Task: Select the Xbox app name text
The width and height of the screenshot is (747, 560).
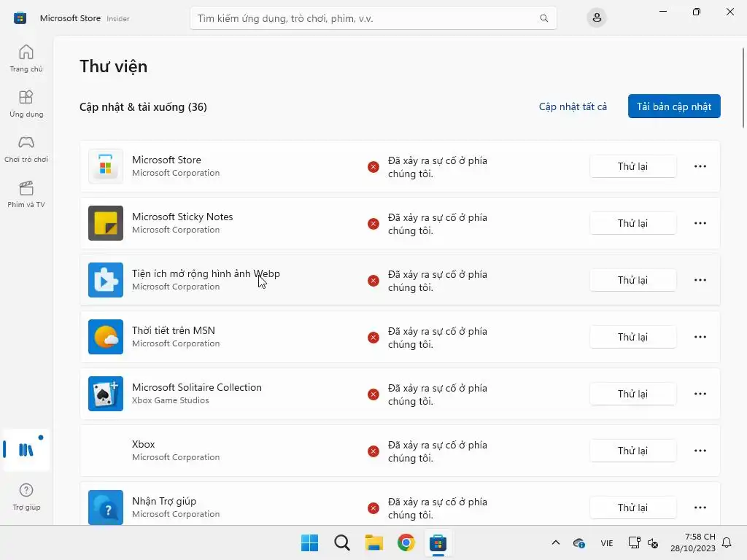Action: coord(144,444)
